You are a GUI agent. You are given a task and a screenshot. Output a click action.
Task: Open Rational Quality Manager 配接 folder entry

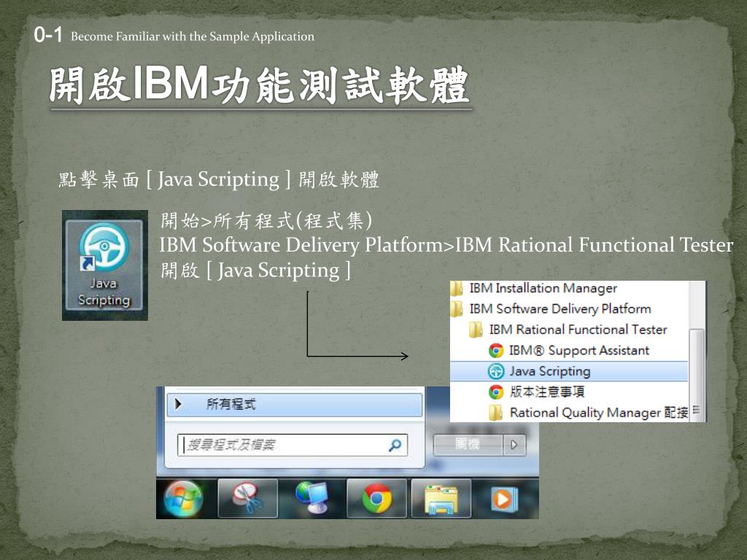(x=589, y=413)
